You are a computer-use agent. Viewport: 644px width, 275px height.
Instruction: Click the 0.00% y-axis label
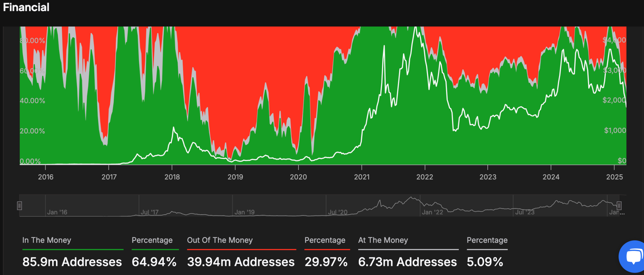(x=30, y=161)
